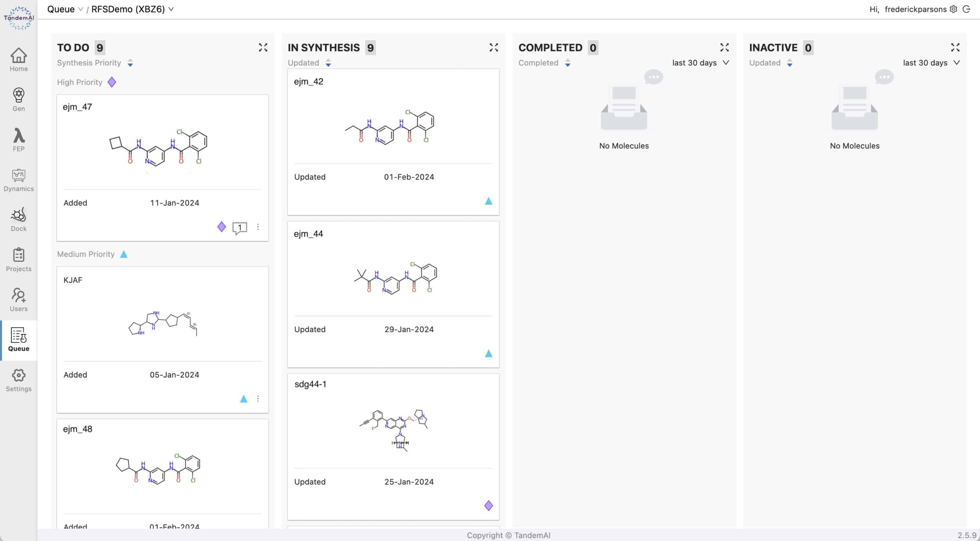Open COMPLETED last 30 days dropdown
The height and width of the screenshot is (541, 980).
pyautogui.click(x=700, y=63)
